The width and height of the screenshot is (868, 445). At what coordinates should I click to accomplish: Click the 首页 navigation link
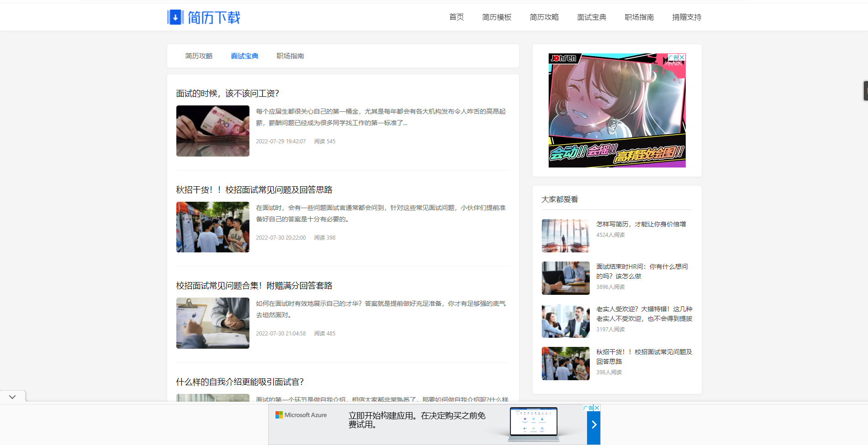[x=456, y=17]
